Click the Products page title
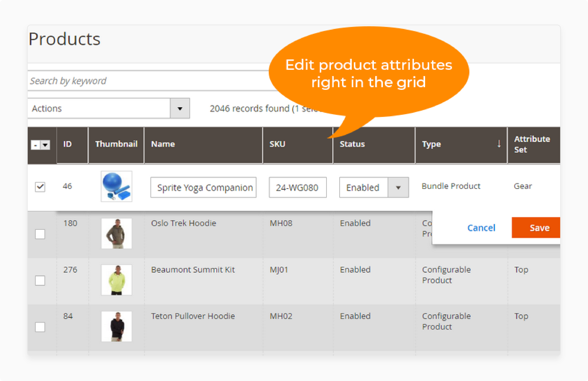Screen dimensions: 588x381 (x=64, y=39)
